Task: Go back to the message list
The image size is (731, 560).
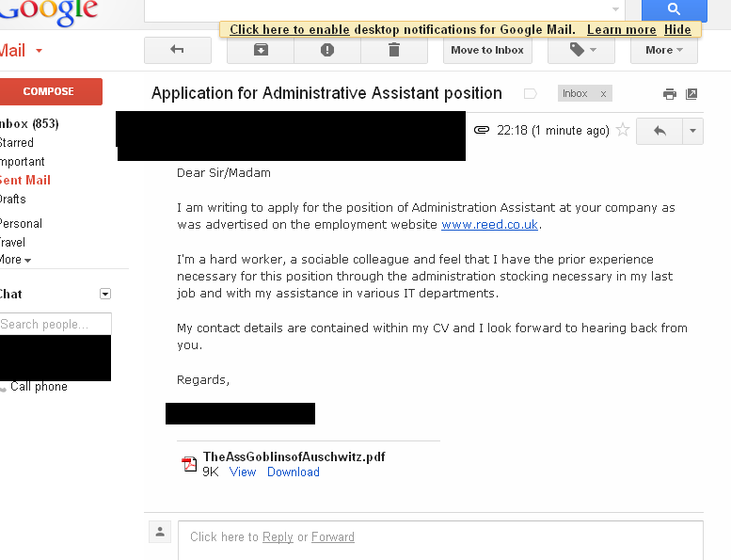Action: (178, 50)
